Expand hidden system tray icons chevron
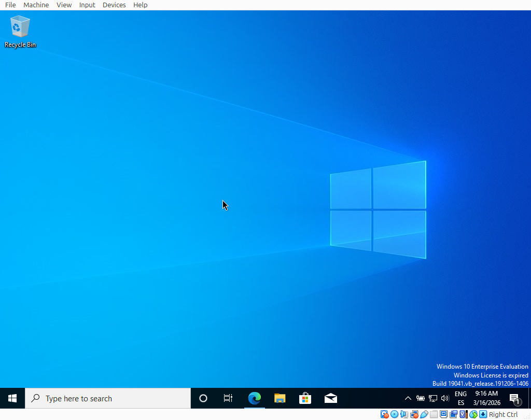Image resolution: width=531 pixels, height=420 pixels. pyautogui.click(x=408, y=398)
